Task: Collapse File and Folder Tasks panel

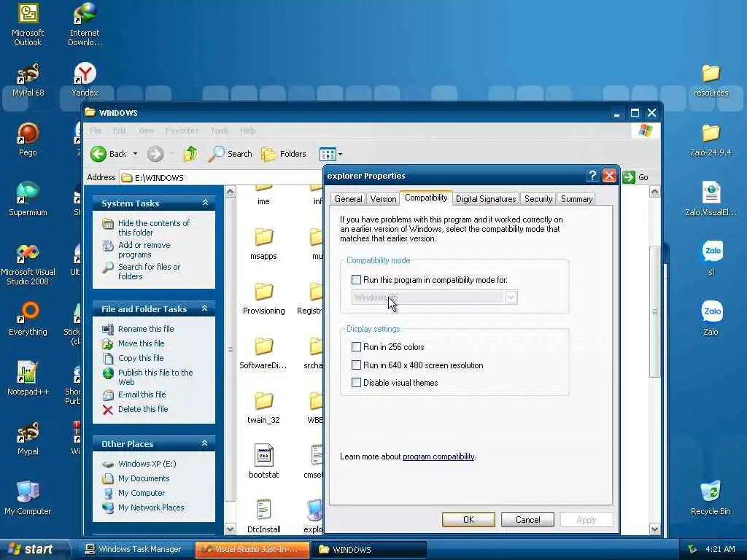Action: [205, 308]
